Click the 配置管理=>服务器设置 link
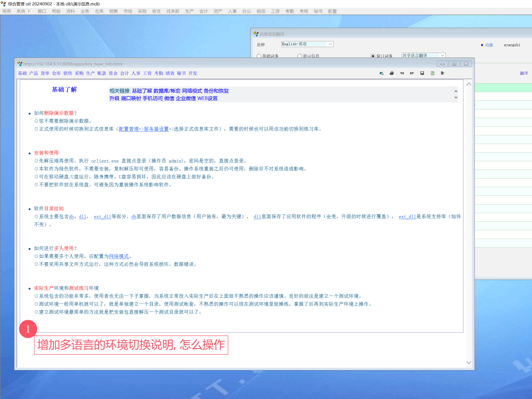The image size is (532, 399). 144,129
